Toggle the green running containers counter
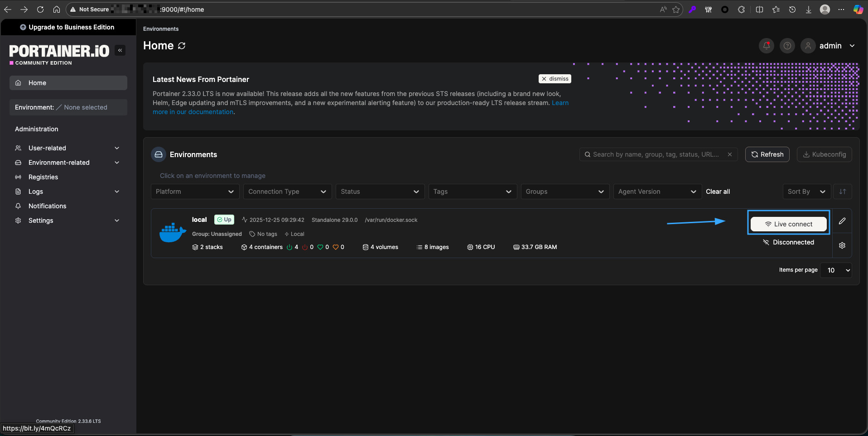Image resolution: width=868 pixels, height=436 pixels. click(293, 247)
